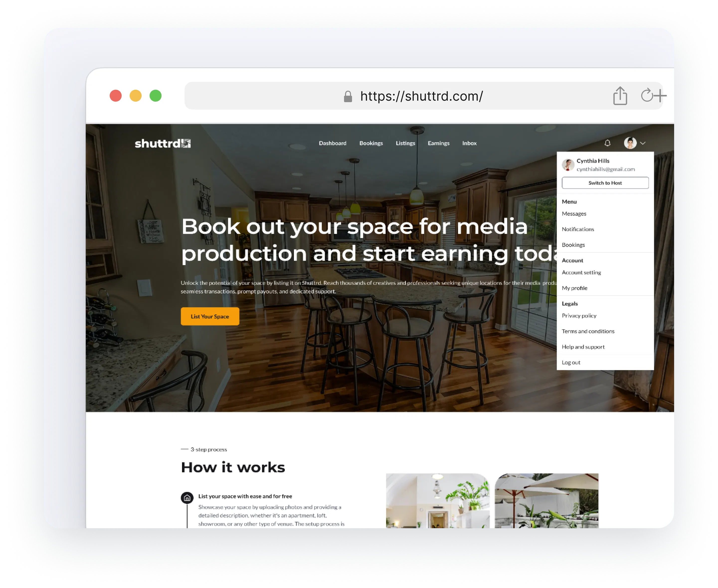Click the share icon in the browser toolbar
The height and width of the screenshot is (588, 718).
[620, 96]
